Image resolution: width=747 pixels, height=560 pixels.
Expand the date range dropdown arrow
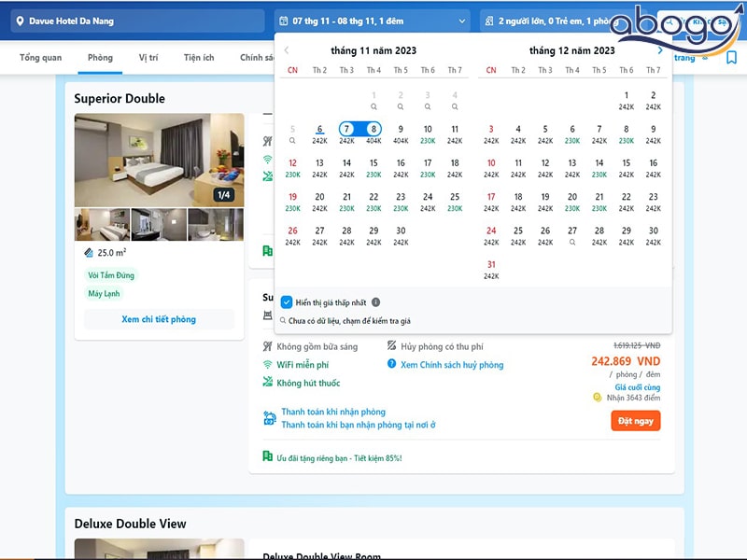tap(461, 21)
